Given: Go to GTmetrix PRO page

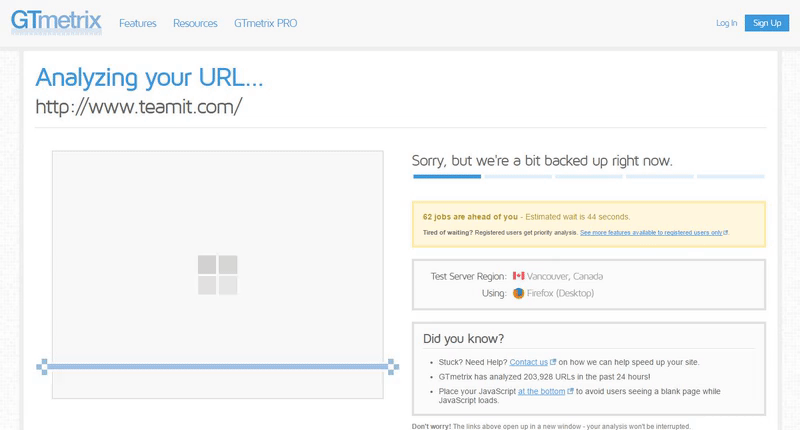Looking at the screenshot, I should pos(265,23).
